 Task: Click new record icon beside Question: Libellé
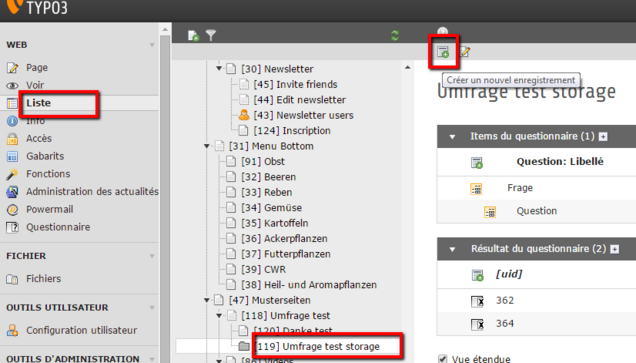[477, 163]
